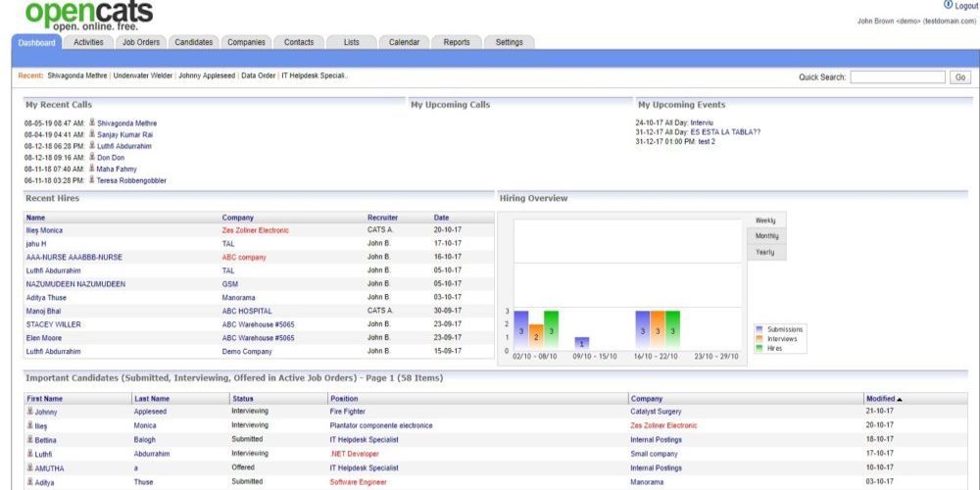980x490 pixels.
Task: Switch hiring overview to Weekly view
Action: 765,220
